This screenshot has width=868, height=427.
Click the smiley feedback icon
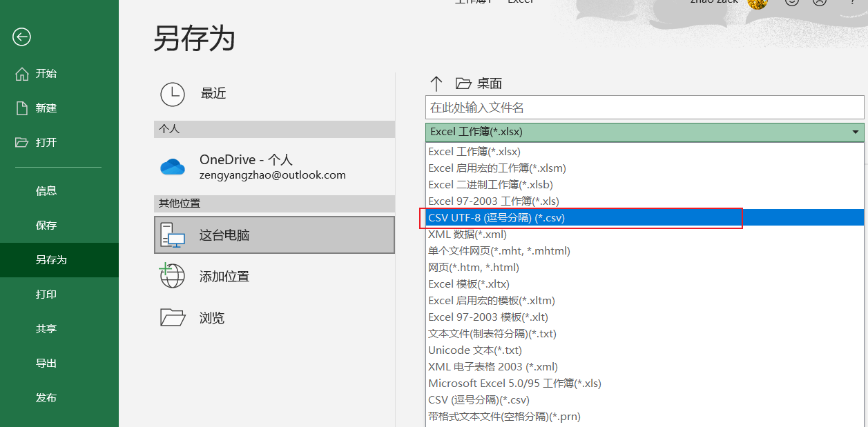pos(793,3)
